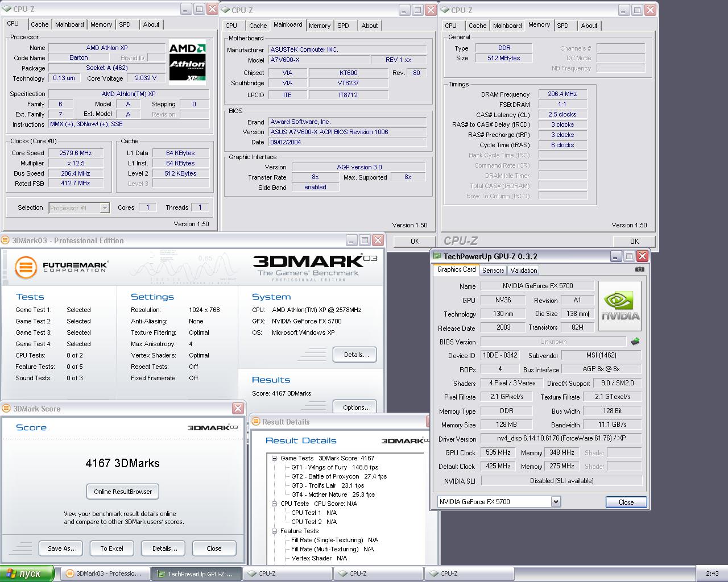The image size is (728, 582).
Task: Open the Processor #1 selection dropdown
Action: pos(104,208)
